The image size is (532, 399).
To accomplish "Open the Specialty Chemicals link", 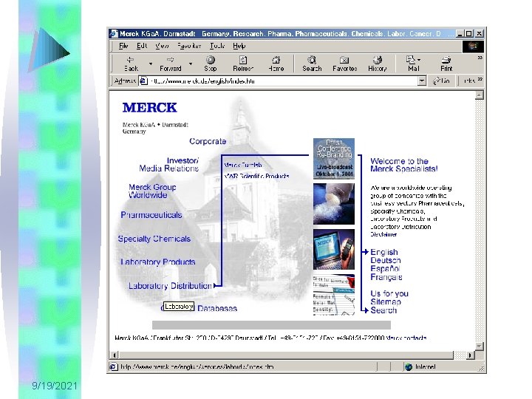I will pyautogui.click(x=154, y=239).
